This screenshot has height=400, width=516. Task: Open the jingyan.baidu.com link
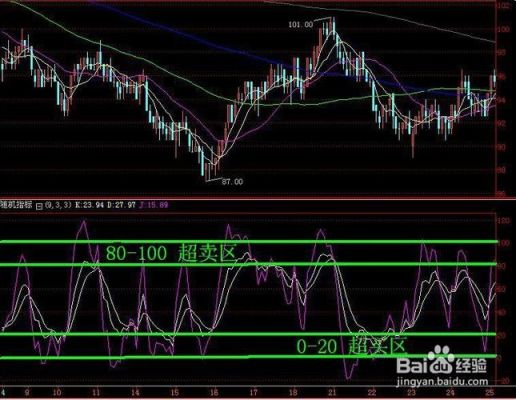[x=442, y=381]
